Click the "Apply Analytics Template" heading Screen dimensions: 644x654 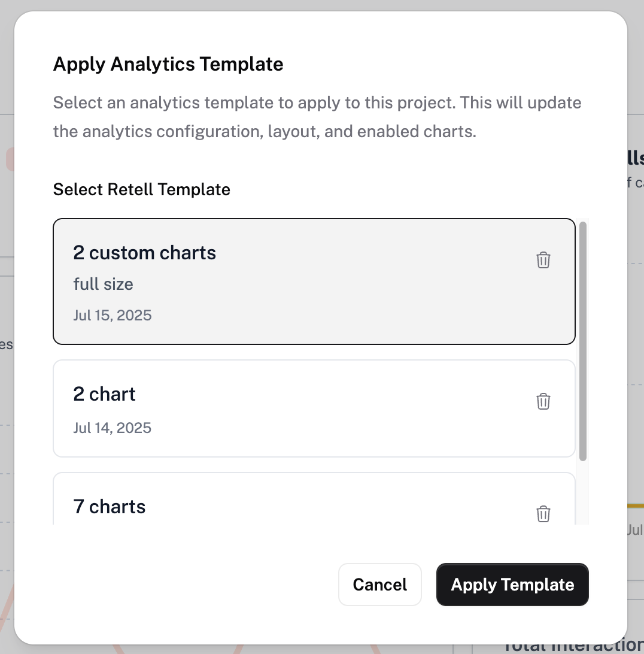[168, 64]
